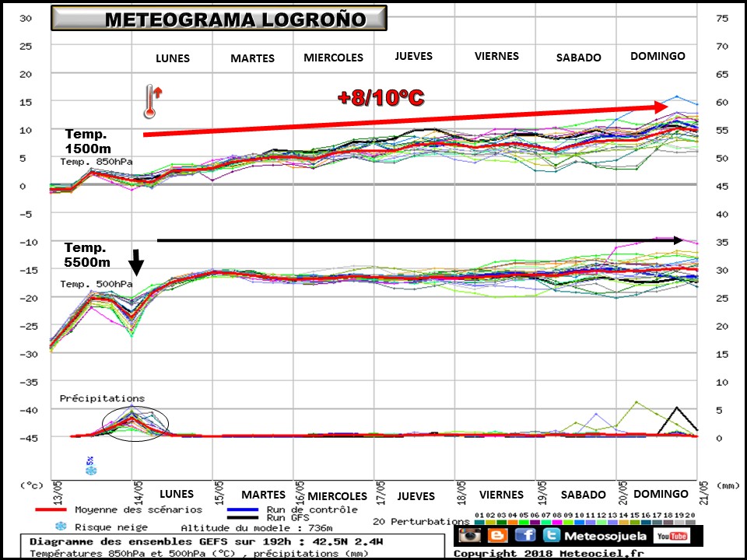Click the Altitude du modele : 736m text

(x=257, y=527)
